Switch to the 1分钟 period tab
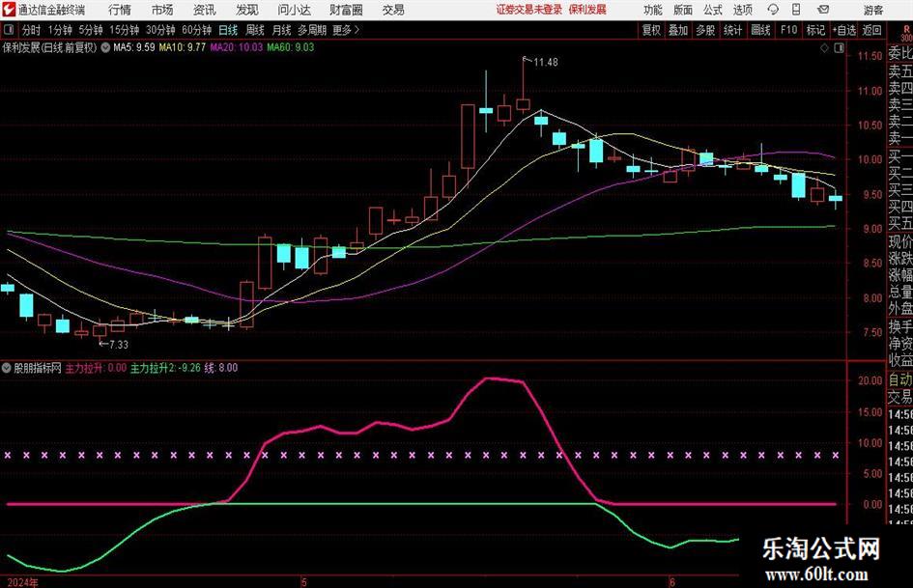The image size is (913, 588). [60, 30]
